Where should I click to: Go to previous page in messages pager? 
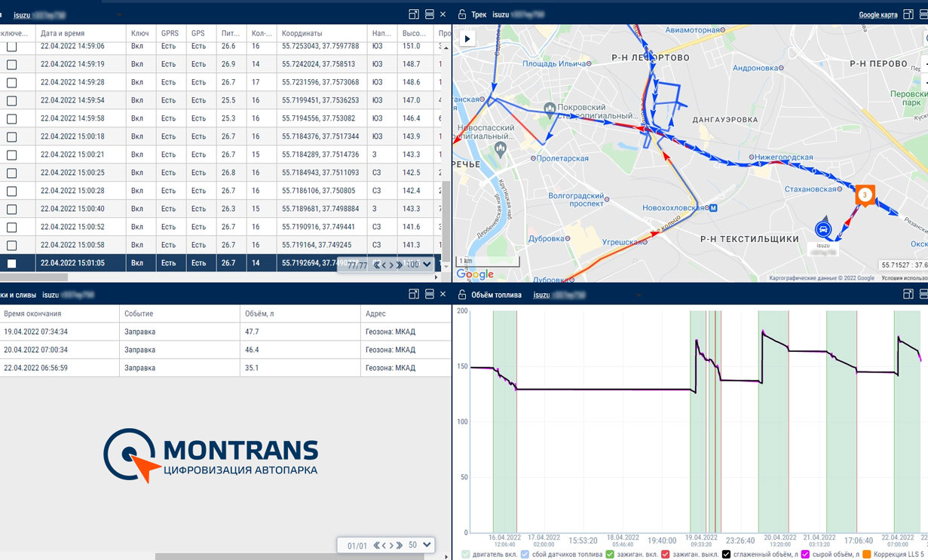coord(384,265)
